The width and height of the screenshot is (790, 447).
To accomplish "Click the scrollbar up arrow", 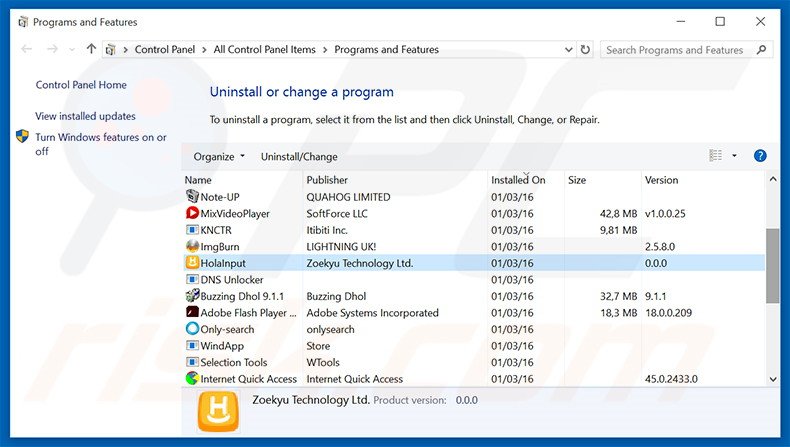I will [773, 179].
